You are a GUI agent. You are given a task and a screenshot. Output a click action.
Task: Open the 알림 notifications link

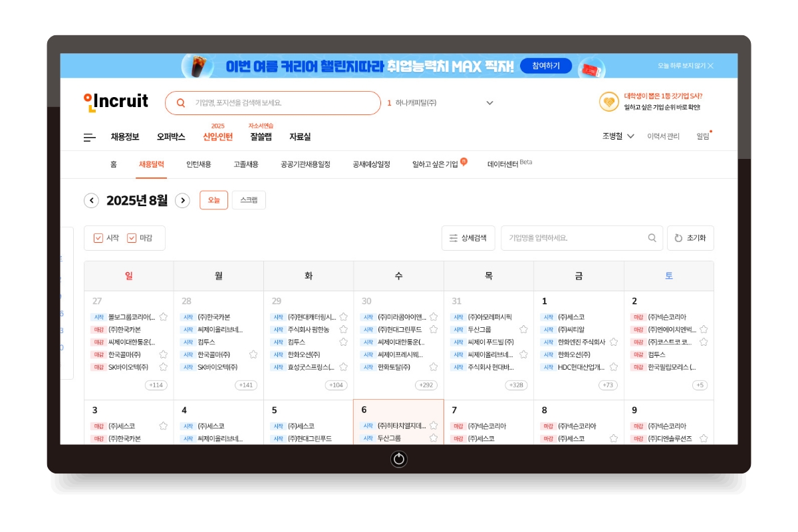point(703,136)
